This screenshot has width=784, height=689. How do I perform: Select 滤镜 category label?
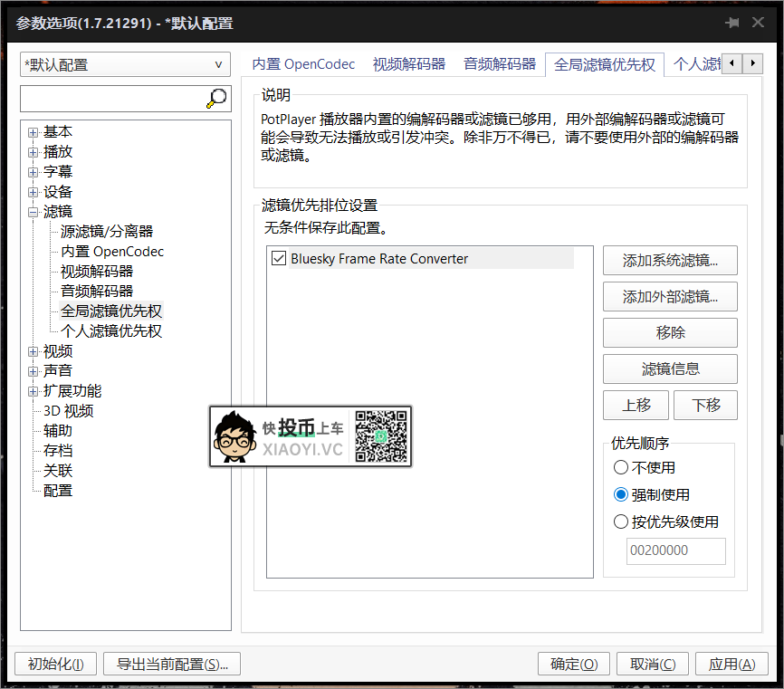pyautogui.click(x=58, y=212)
